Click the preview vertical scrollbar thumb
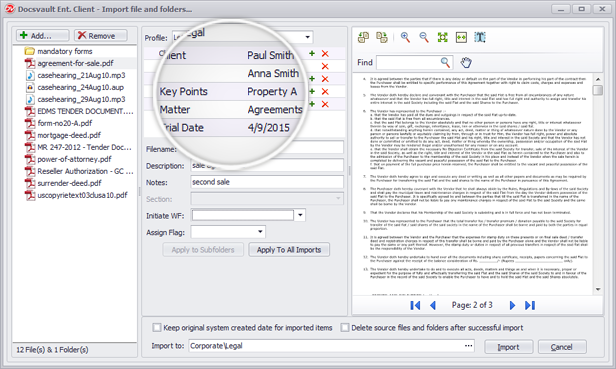This screenshot has height=369, width=616. 598,90
